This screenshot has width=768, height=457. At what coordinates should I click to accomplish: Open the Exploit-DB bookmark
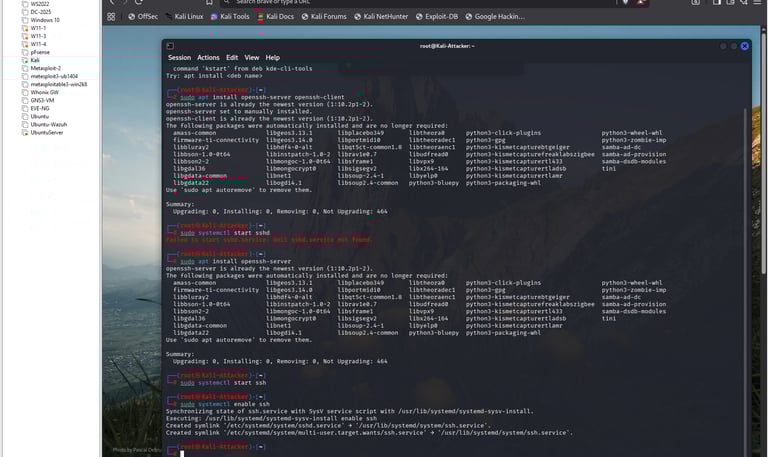(x=437, y=17)
